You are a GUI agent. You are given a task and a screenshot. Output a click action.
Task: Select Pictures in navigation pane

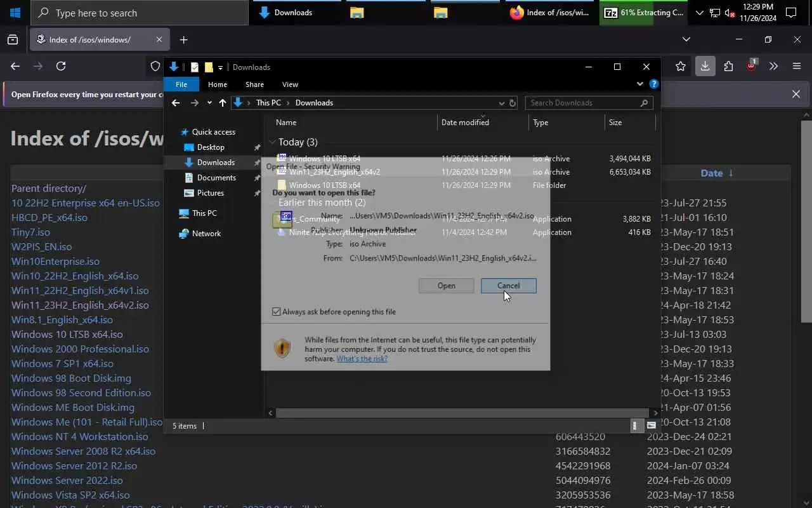click(210, 193)
